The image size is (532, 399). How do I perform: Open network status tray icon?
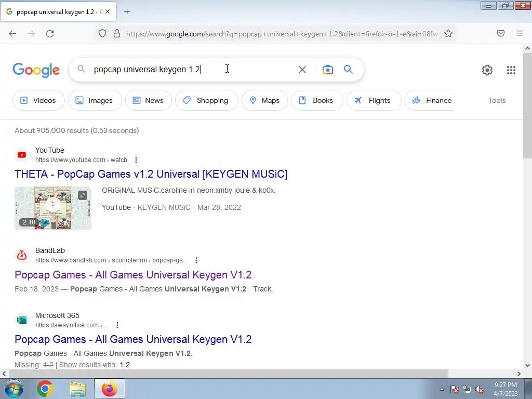[x=467, y=389]
